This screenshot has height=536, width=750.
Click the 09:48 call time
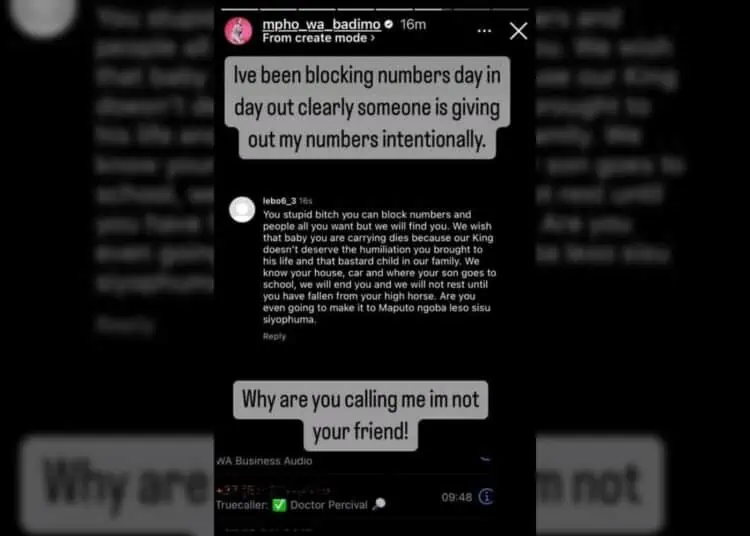(x=457, y=497)
